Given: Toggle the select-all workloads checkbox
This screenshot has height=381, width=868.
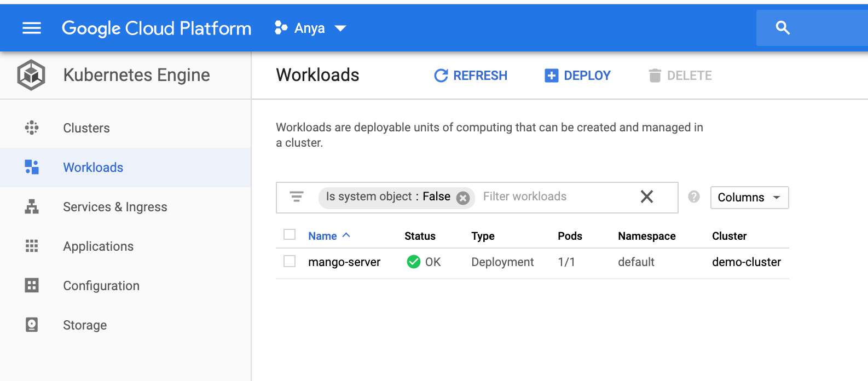Looking at the screenshot, I should [290, 235].
